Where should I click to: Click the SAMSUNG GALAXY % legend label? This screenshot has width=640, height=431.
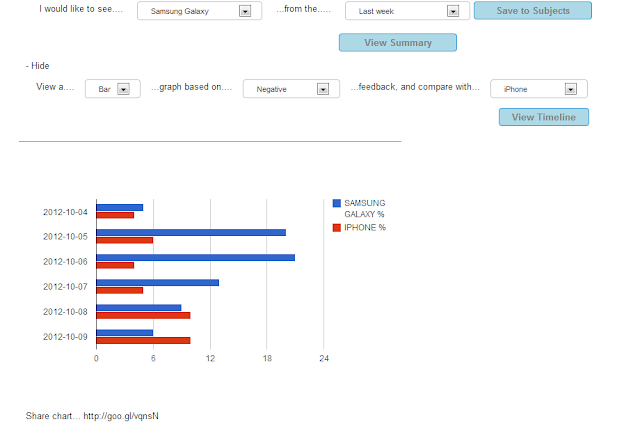pos(364,209)
